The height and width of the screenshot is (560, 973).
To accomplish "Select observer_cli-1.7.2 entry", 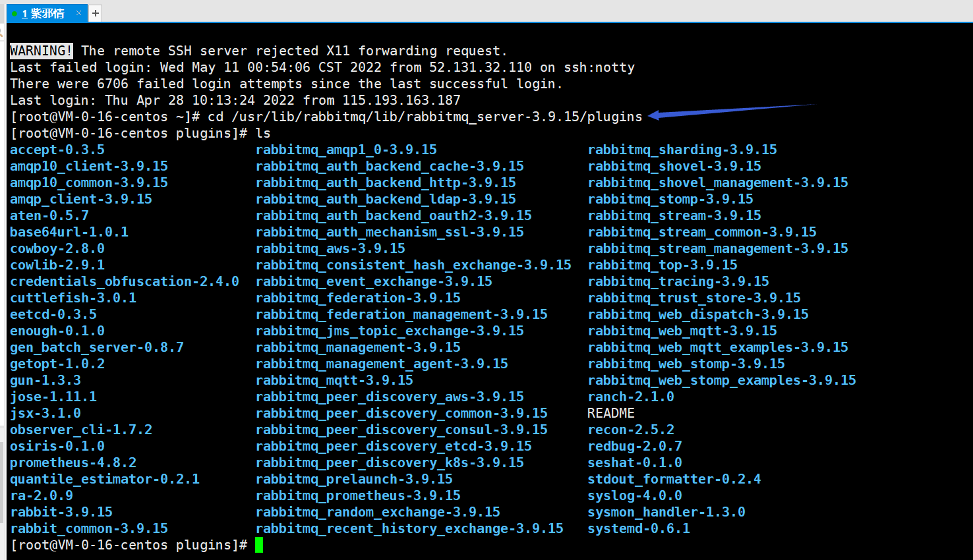I will point(81,430).
